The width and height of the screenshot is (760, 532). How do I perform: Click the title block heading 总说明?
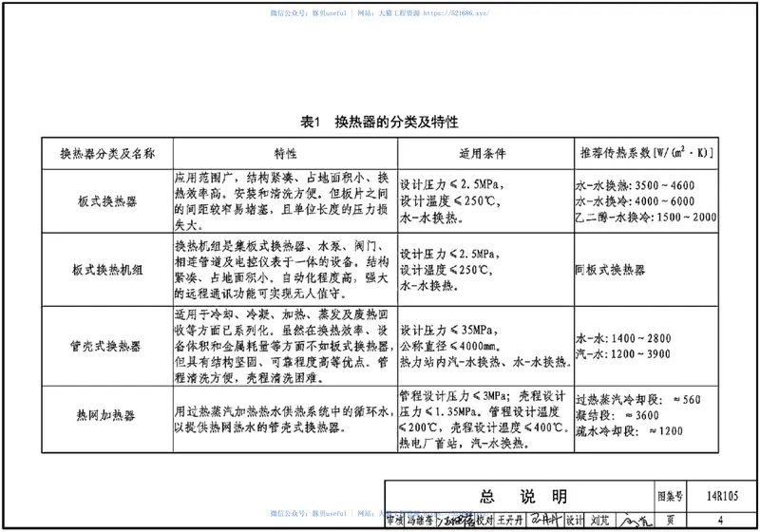[x=523, y=497]
